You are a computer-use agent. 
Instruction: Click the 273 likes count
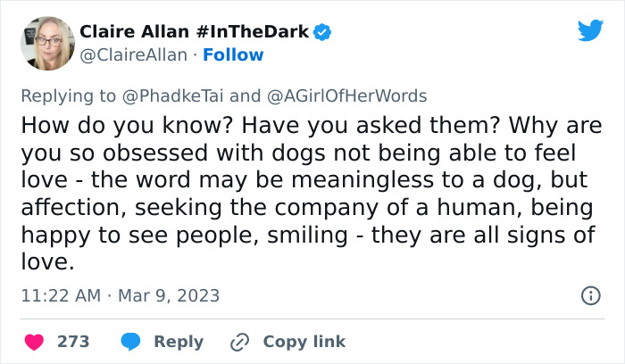click(73, 342)
